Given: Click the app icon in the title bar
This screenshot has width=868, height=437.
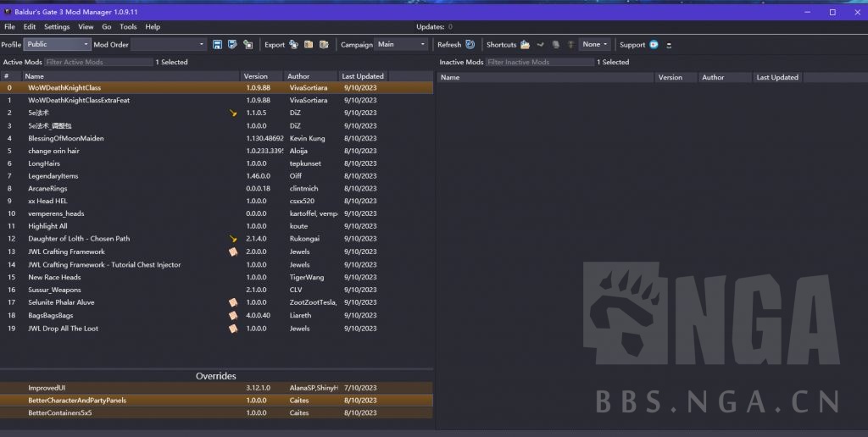Looking at the screenshot, I should pos(8,12).
